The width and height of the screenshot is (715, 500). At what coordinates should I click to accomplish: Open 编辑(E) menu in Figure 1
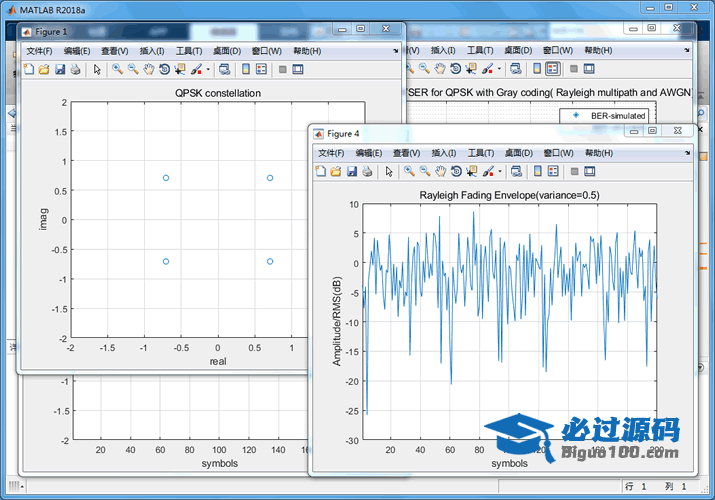pyautogui.click(x=77, y=51)
